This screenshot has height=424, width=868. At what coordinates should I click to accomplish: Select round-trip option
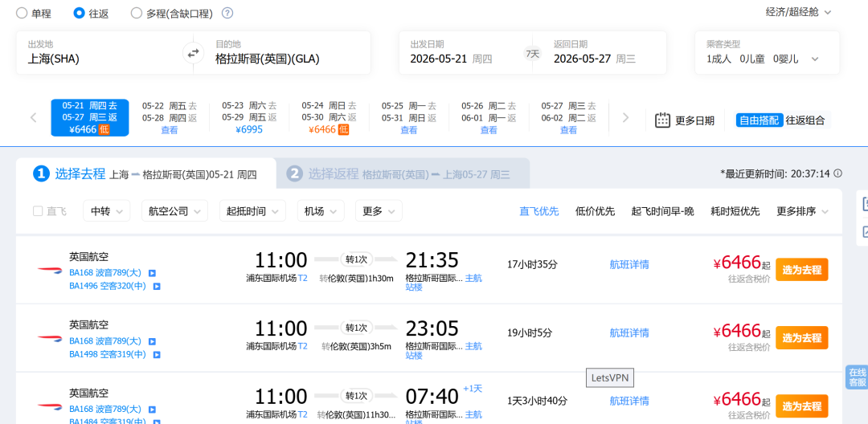(92, 14)
